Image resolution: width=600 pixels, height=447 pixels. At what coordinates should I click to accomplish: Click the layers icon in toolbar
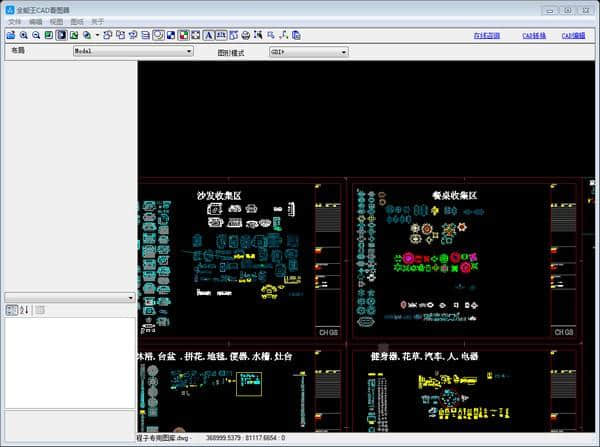(146, 35)
